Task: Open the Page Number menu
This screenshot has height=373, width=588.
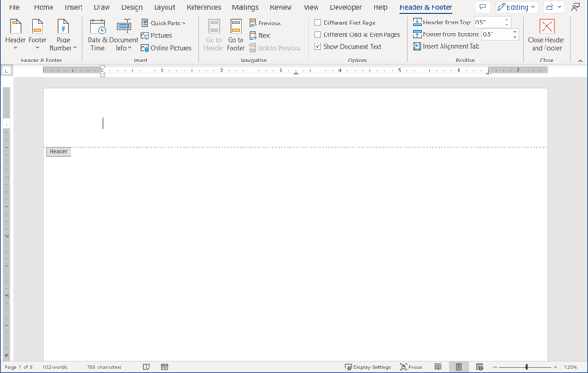Action: coord(63,34)
